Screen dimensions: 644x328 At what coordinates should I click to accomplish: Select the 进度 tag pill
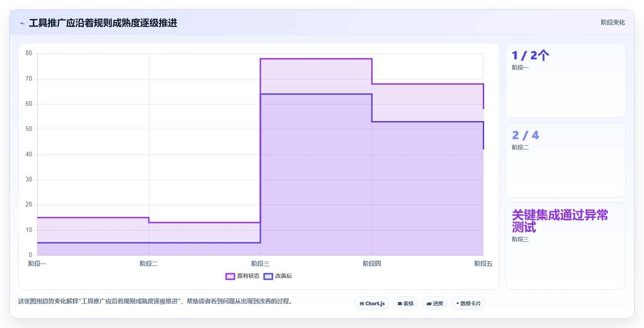[435, 303]
